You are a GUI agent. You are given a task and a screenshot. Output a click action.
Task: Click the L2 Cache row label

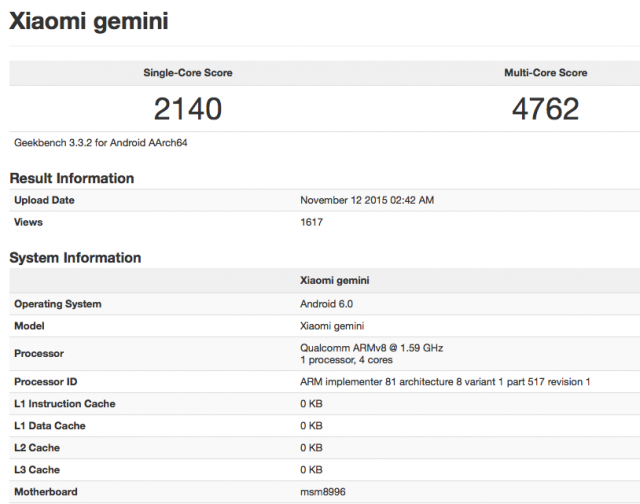pos(37,448)
